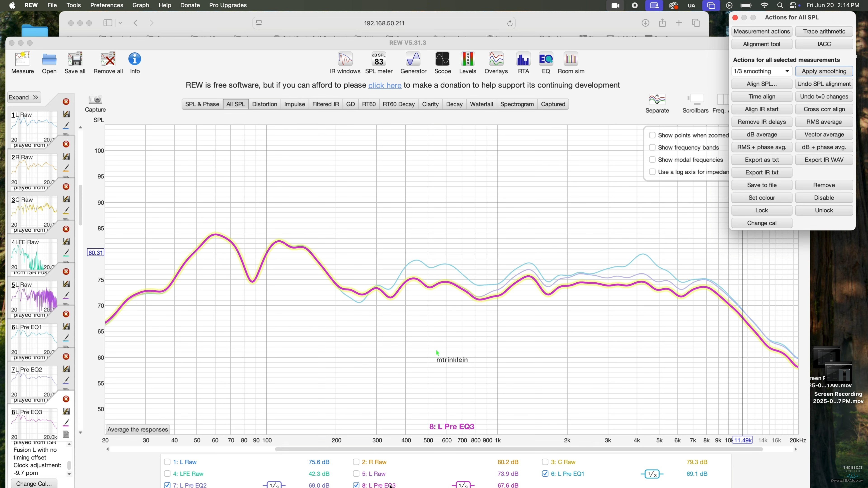Click the Apply smoothing button
This screenshot has width=868, height=488.
pyautogui.click(x=824, y=71)
